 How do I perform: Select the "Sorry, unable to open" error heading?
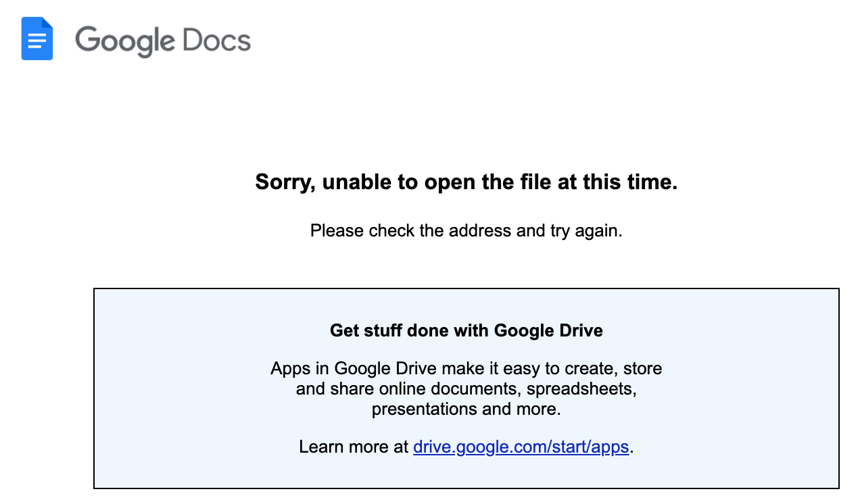466,182
